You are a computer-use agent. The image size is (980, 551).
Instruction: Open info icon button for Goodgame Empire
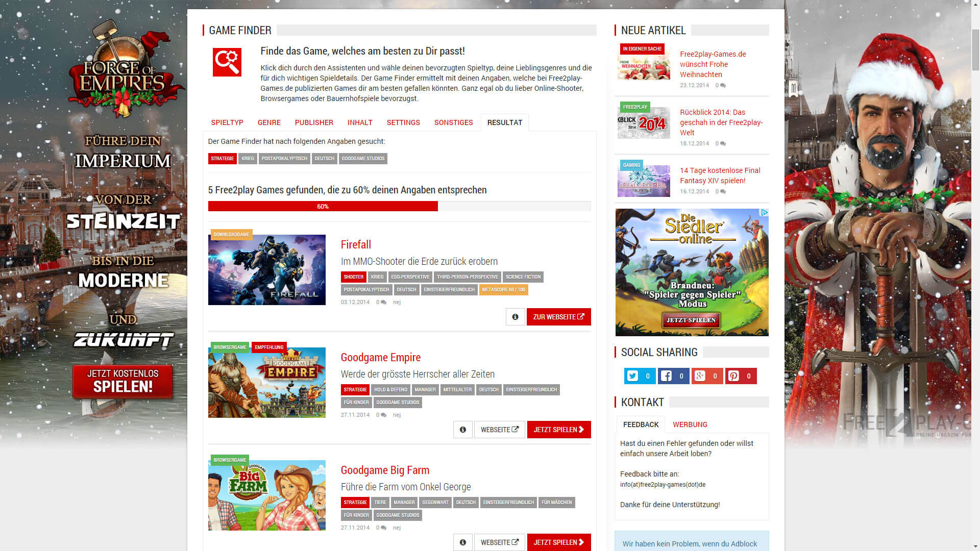(462, 430)
